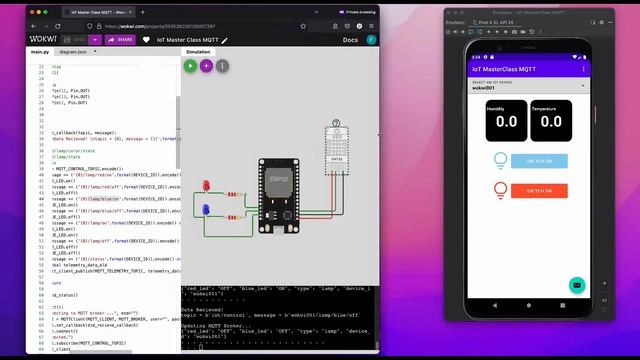
Task: Edit project title using the pencil icon
Action: 224,40
